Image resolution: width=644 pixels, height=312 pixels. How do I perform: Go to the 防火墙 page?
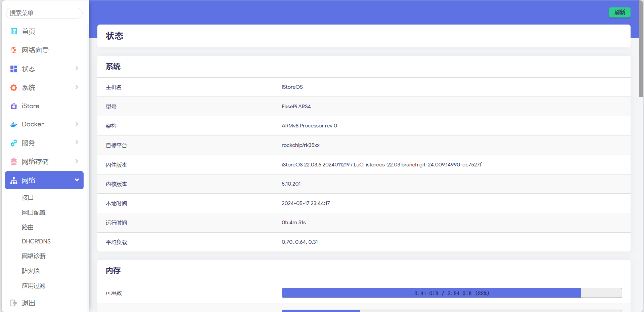pos(31,271)
